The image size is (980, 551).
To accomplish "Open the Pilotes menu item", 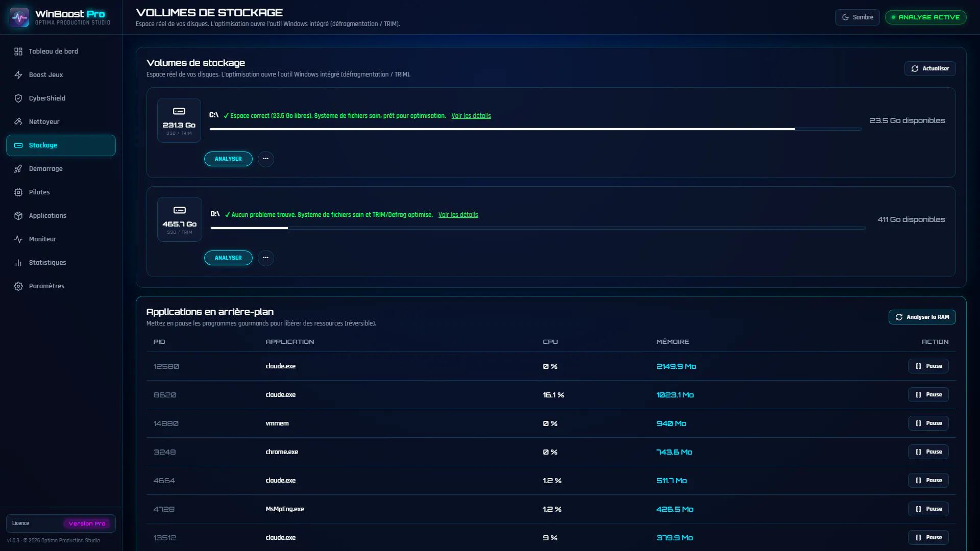I will (x=61, y=192).
